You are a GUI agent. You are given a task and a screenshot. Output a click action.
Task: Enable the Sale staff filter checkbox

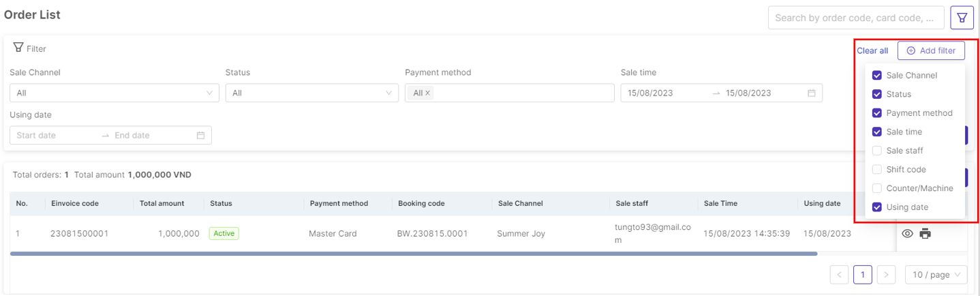coord(877,151)
